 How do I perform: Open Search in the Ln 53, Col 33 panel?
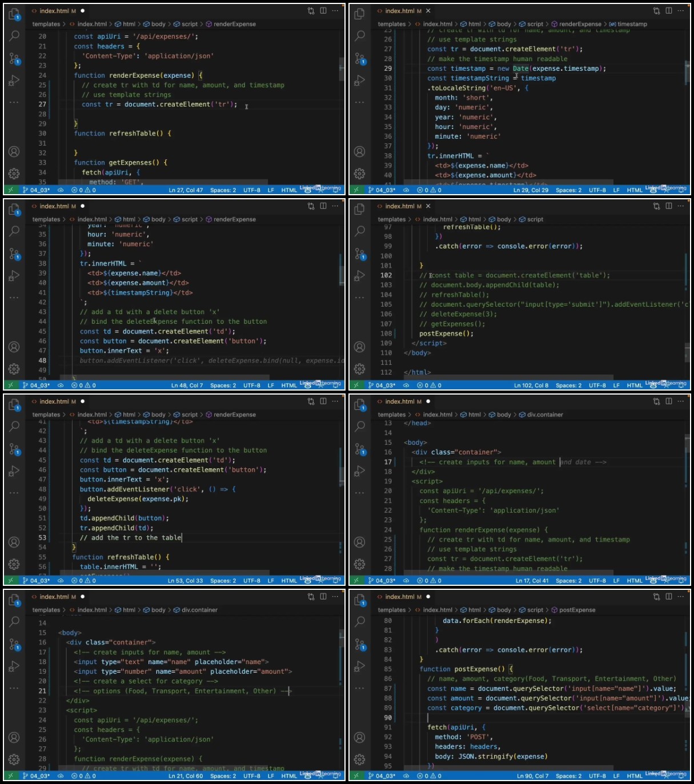[14, 426]
